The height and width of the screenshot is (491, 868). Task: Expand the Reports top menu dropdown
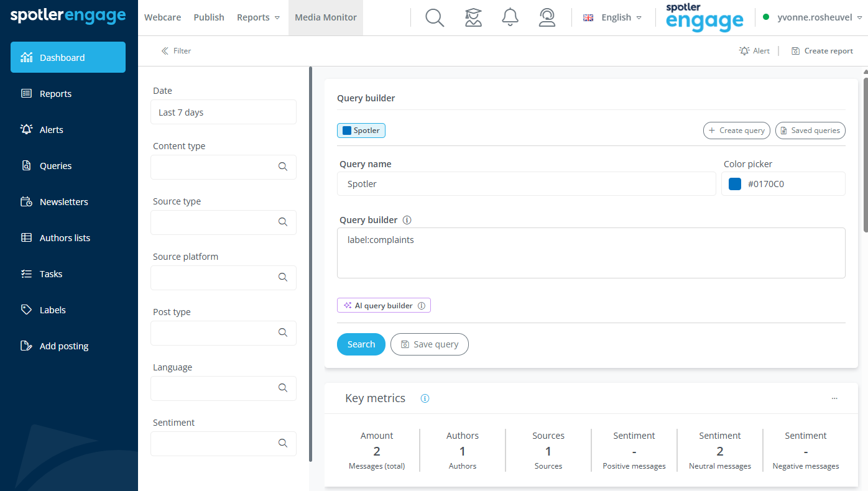(258, 17)
